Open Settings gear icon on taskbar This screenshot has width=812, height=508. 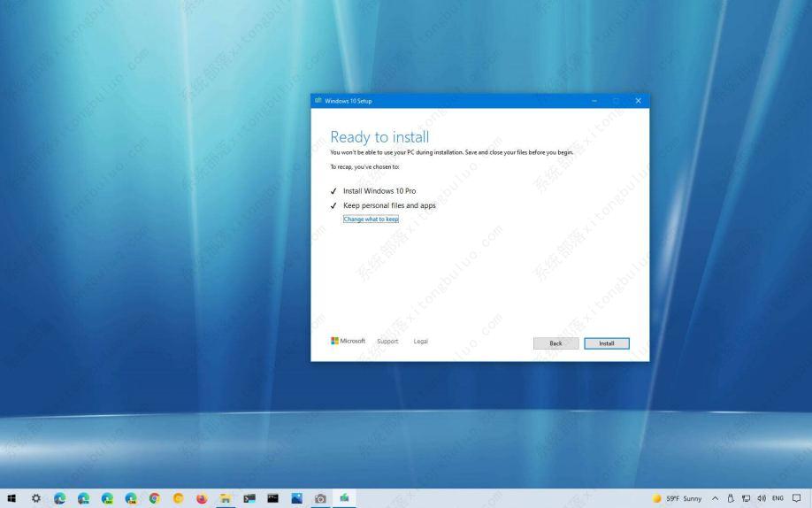coord(36,498)
